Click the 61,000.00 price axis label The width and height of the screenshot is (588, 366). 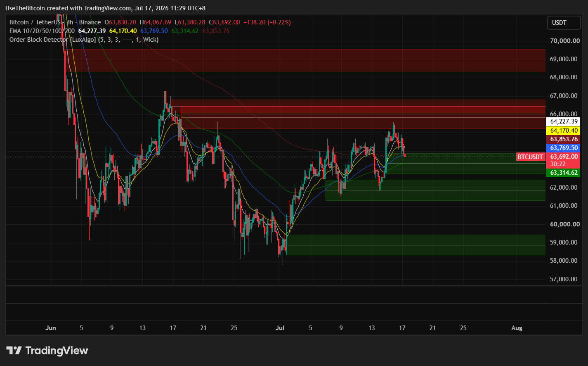coord(564,206)
